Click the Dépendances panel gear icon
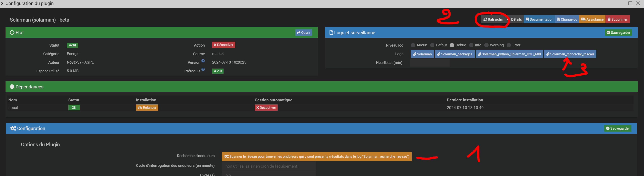The image size is (644, 176). 12,87
